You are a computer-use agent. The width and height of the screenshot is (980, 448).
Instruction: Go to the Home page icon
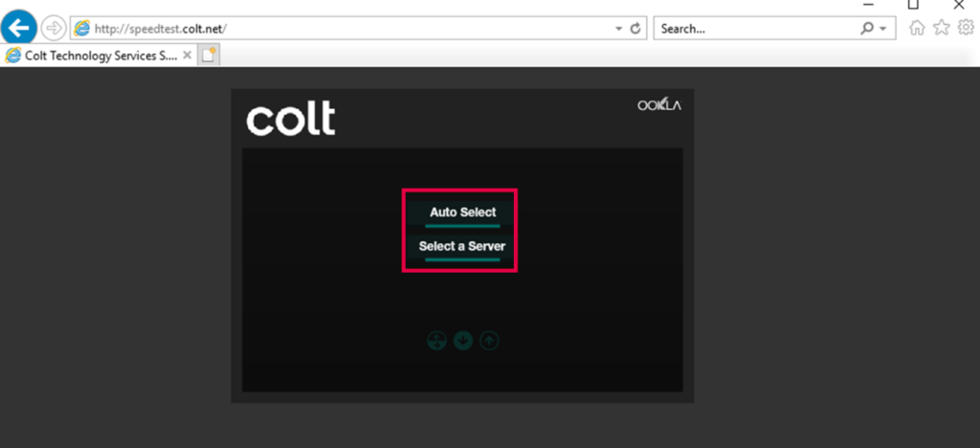coord(917,28)
